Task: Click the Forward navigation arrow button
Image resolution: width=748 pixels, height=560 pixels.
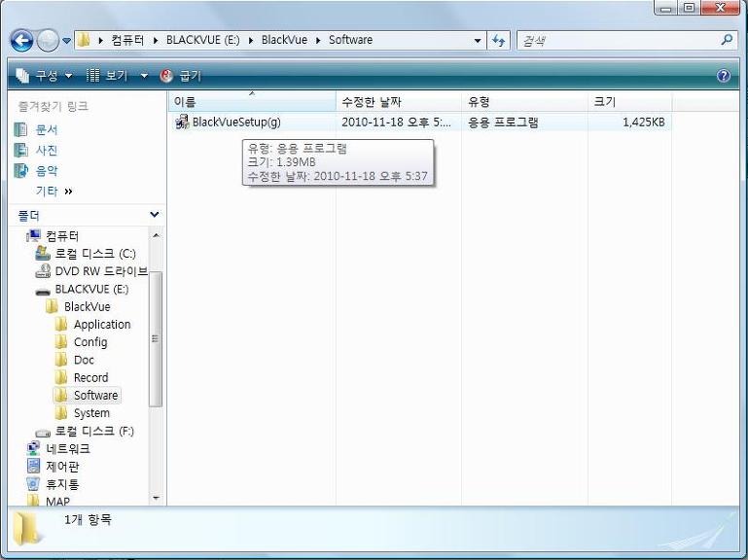Action: tap(48, 41)
